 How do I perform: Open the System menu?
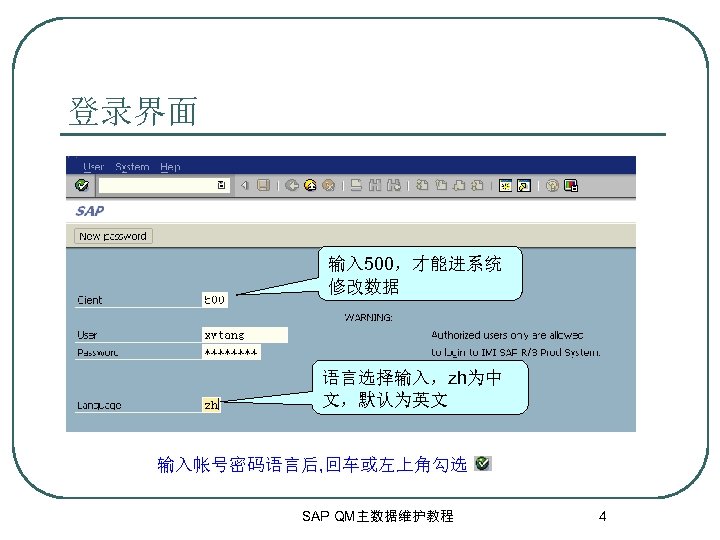[x=132, y=167]
